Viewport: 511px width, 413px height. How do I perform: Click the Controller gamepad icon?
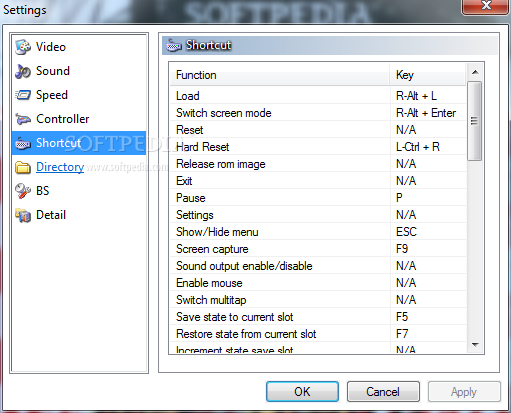pyautogui.click(x=23, y=119)
